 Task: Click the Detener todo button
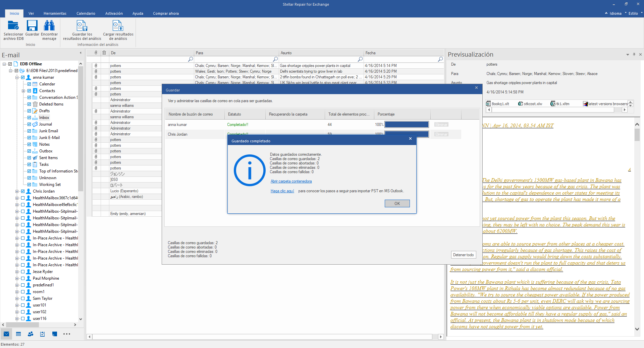[x=464, y=255]
